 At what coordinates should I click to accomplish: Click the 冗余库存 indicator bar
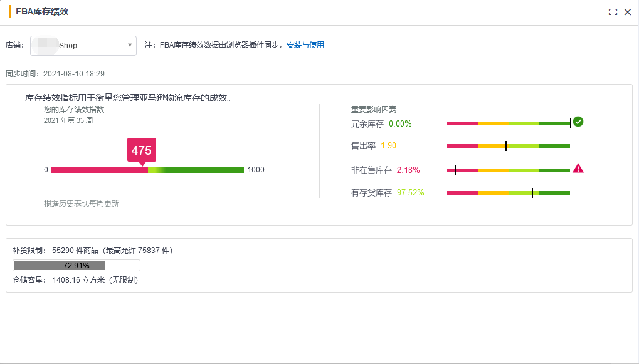(508, 123)
